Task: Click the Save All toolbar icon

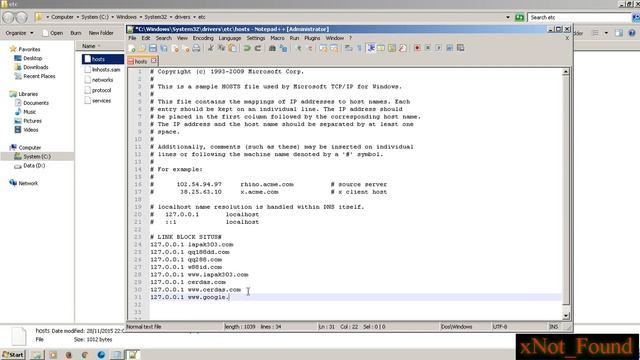Action: click(x=164, y=48)
